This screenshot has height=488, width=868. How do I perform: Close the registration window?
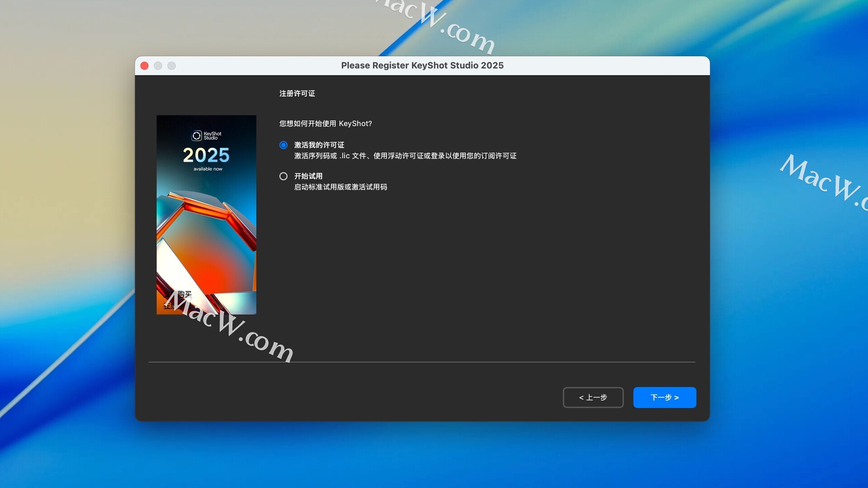pyautogui.click(x=145, y=66)
